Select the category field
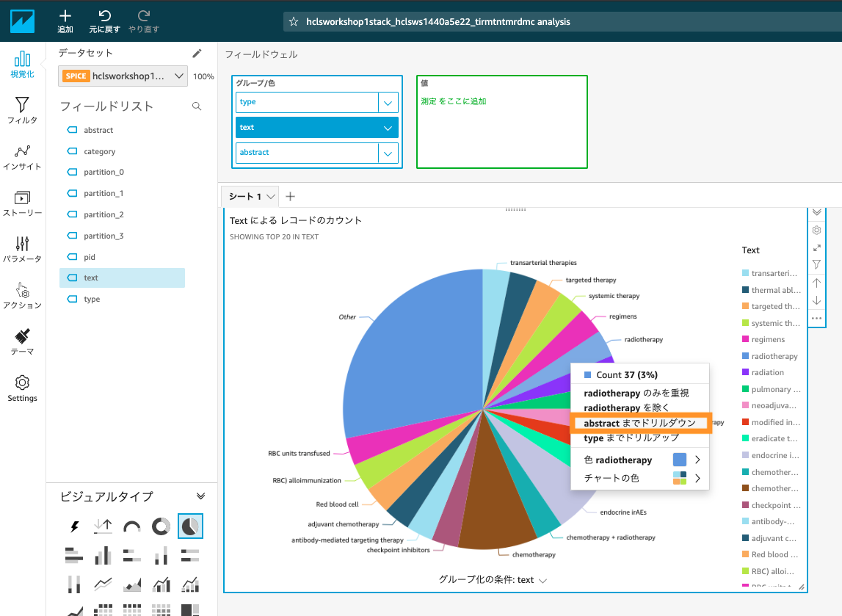 coord(122,151)
